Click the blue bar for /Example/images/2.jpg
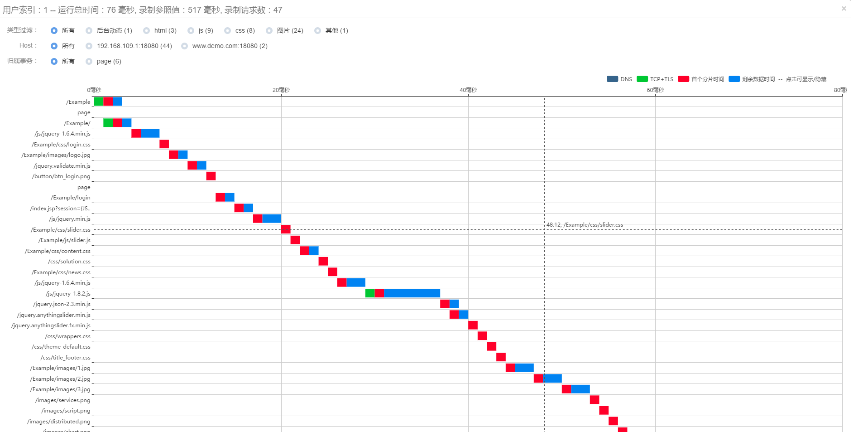Screen dimensions: 868x432 552,379
